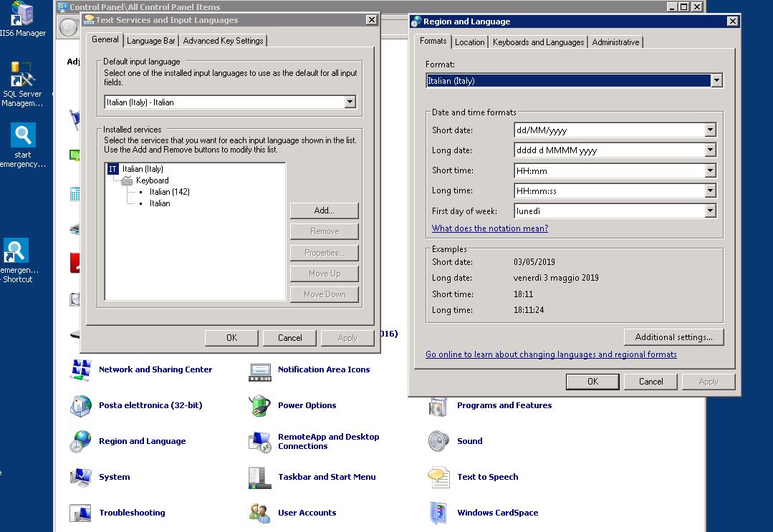Select Italian (142) keyboard in services tree
The image size is (773, 532).
pos(170,192)
